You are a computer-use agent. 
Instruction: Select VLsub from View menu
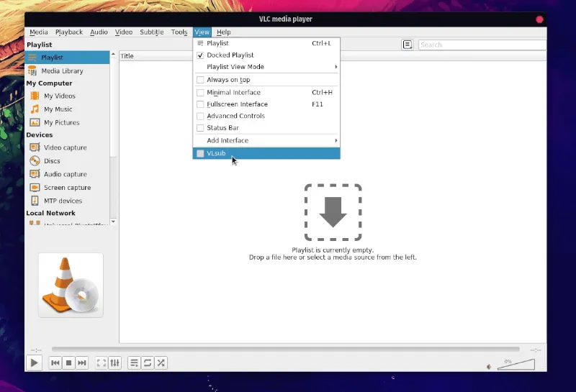216,153
